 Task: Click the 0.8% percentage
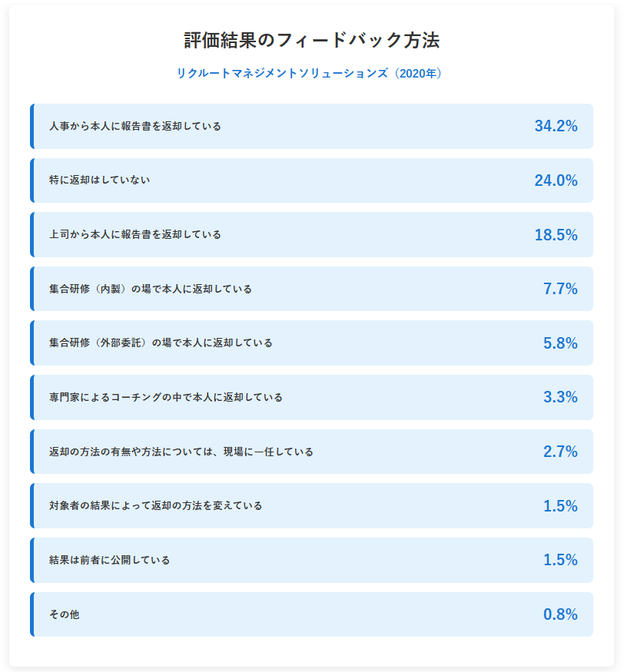560,614
